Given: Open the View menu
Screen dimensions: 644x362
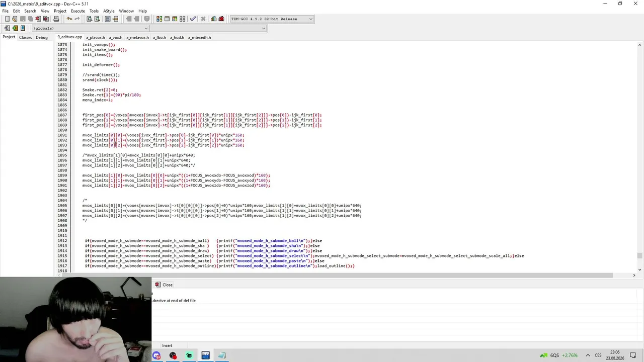Looking at the screenshot, I should [x=45, y=11].
